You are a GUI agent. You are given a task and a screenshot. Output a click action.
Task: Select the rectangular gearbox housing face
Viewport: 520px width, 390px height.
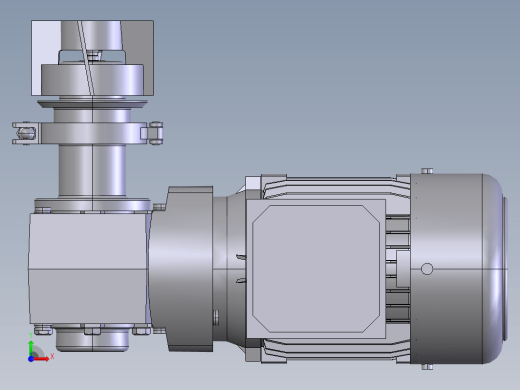click(88, 269)
